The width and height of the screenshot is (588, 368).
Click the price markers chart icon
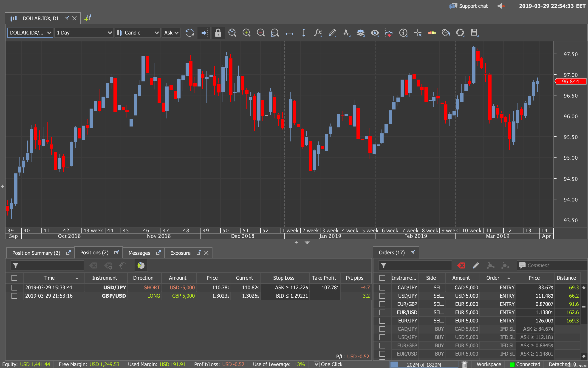tap(389, 33)
